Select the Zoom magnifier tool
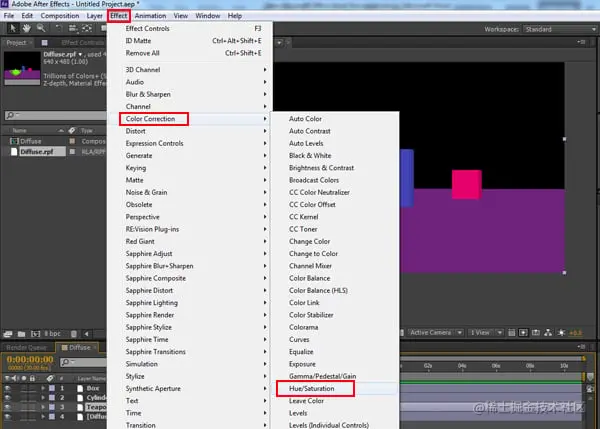Viewport: 600px width, 429px height. click(x=41, y=28)
